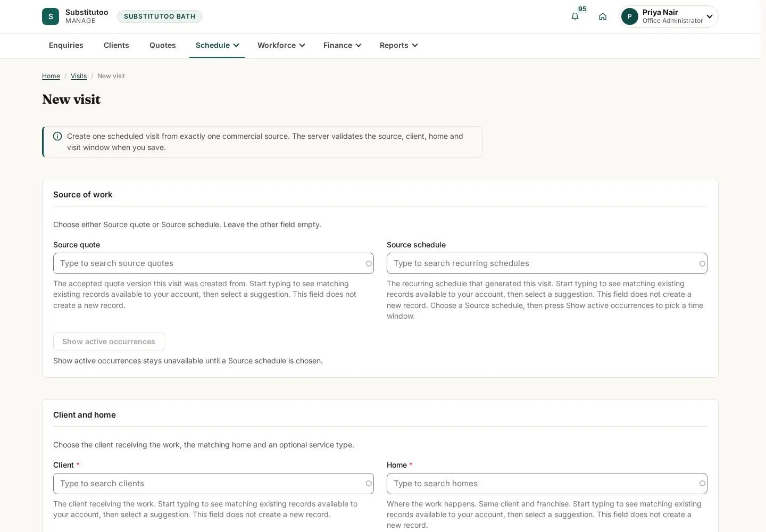Click Priya Nair's avatar circle
This screenshot has width=766, height=532.
630,16
